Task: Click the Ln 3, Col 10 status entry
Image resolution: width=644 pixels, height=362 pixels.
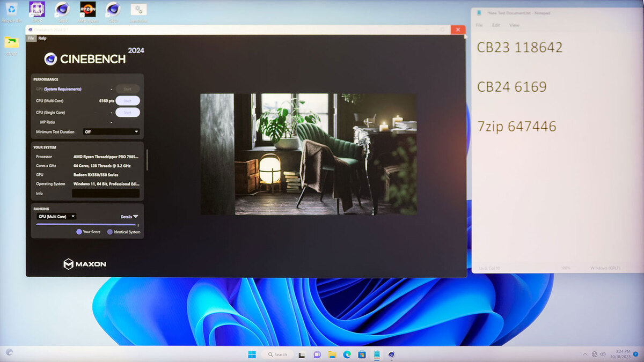Action: (x=489, y=268)
